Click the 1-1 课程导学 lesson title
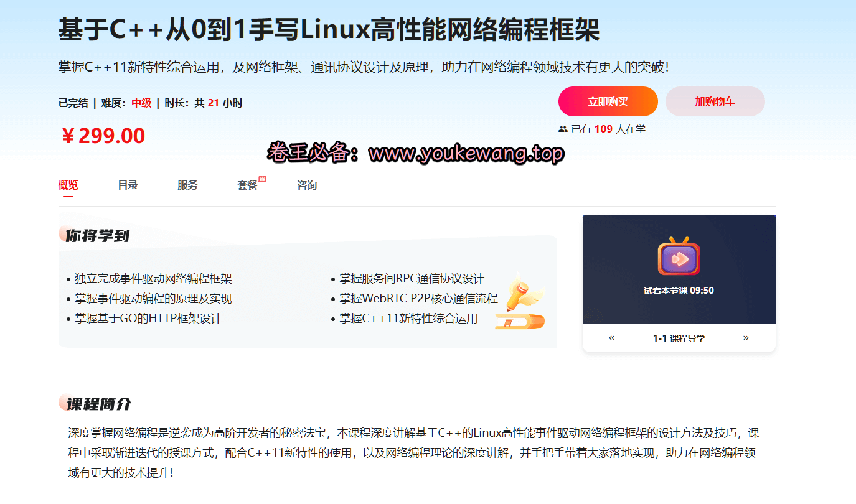The height and width of the screenshot is (504, 856). pos(679,338)
